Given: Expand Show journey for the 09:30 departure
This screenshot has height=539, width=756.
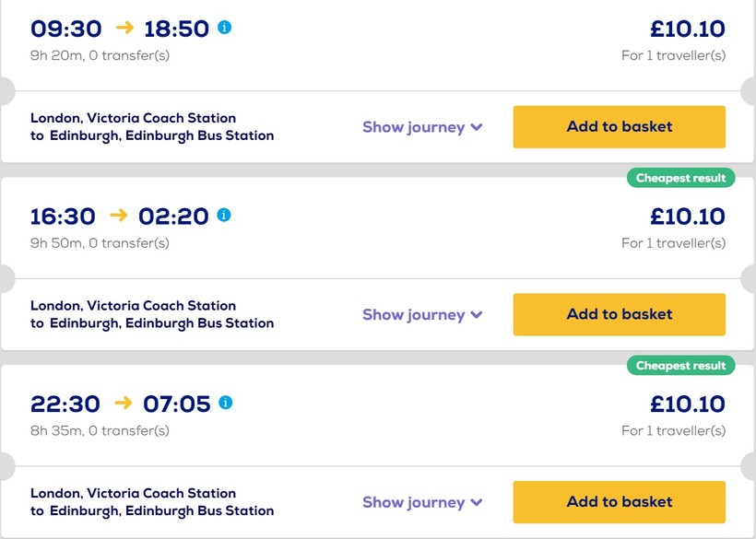Looking at the screenshot, I should click(422, 127).
